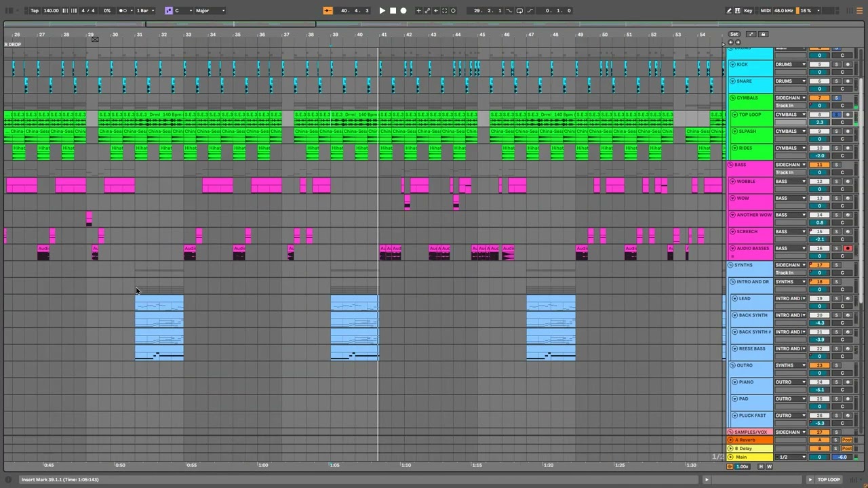Click Capture MIDI icon
868x488 pixels.
tap(445, 10)
